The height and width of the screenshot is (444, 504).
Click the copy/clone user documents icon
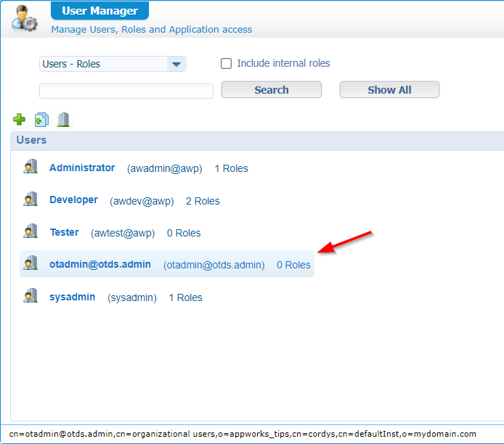41,120
